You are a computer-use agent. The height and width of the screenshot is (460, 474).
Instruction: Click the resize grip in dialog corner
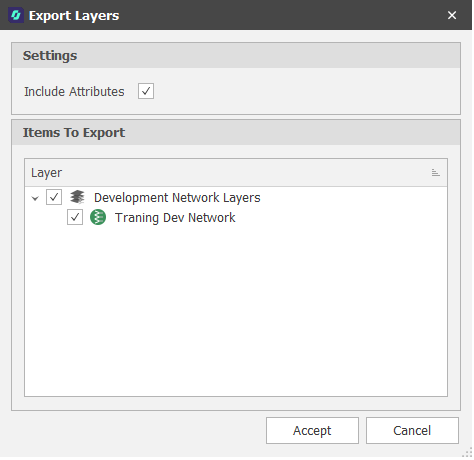(x=467, y=453)
